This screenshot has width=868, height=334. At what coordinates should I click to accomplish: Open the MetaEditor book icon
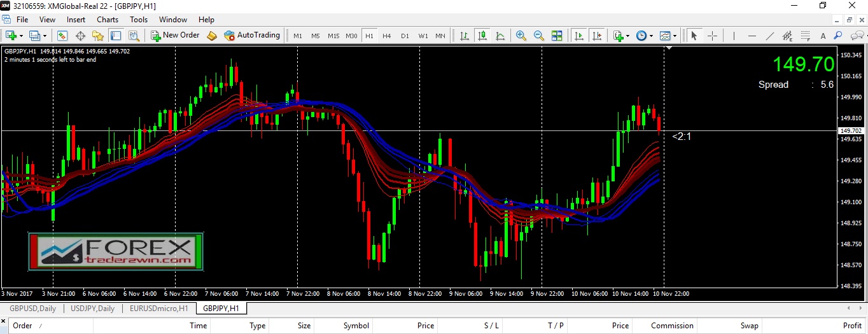click(x=212, y=36)
